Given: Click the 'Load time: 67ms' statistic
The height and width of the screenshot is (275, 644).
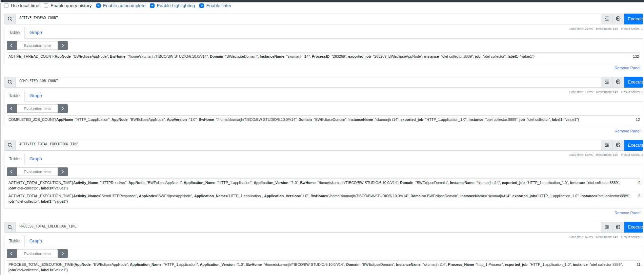Looking at the screenshot, I should [581, 237].
